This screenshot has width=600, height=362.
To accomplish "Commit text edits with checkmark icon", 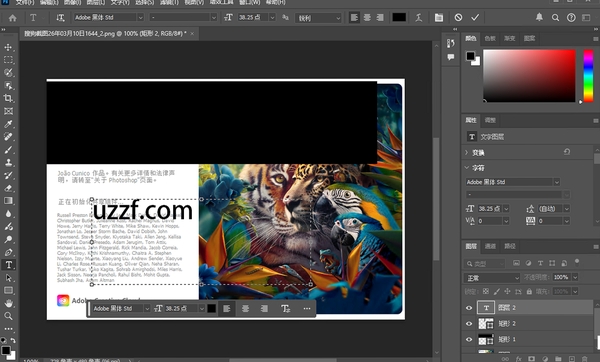I will (475, 18).
